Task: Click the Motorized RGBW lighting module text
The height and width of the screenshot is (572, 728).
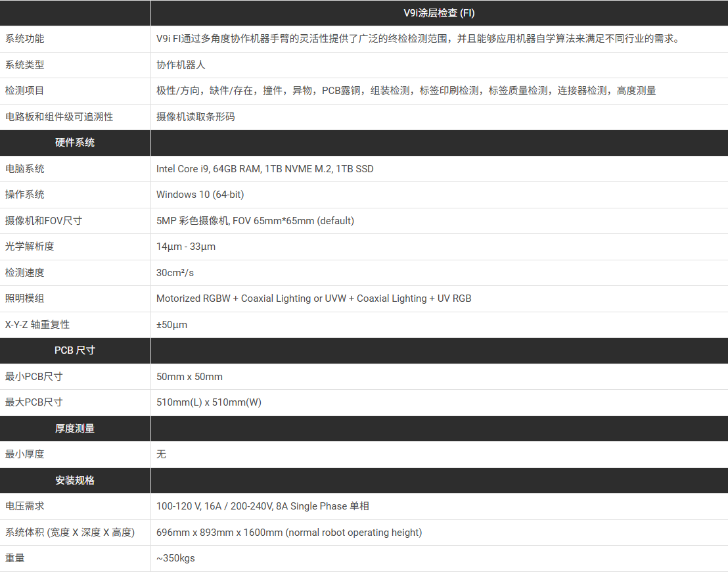Action: (x=313, y=298)
